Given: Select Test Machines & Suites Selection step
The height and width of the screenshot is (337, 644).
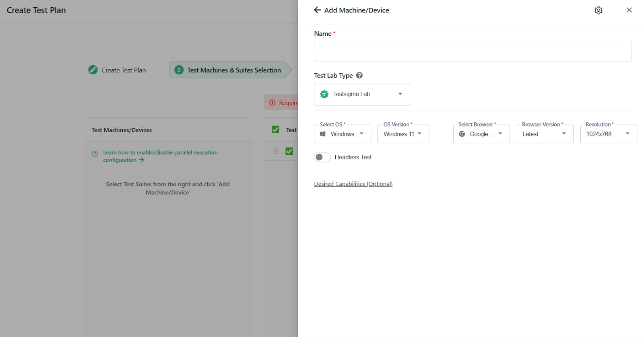Looking at the screenshot, I should point(230,70).
